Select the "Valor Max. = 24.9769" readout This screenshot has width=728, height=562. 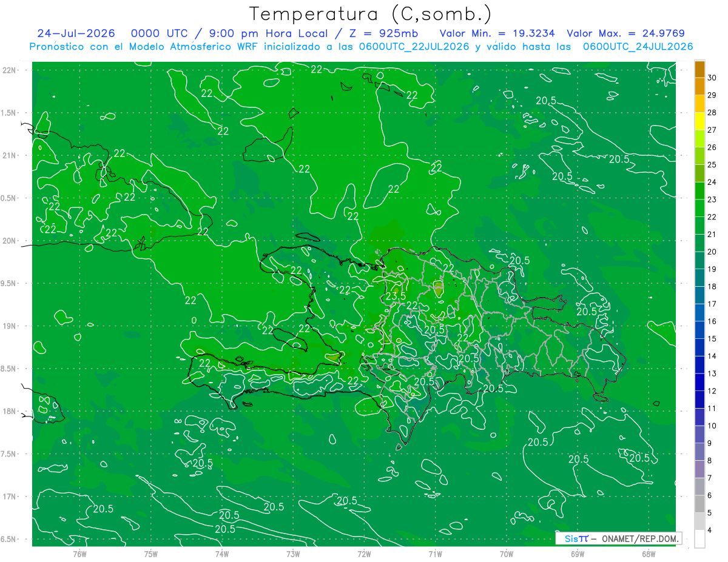[x=626, y=33]
